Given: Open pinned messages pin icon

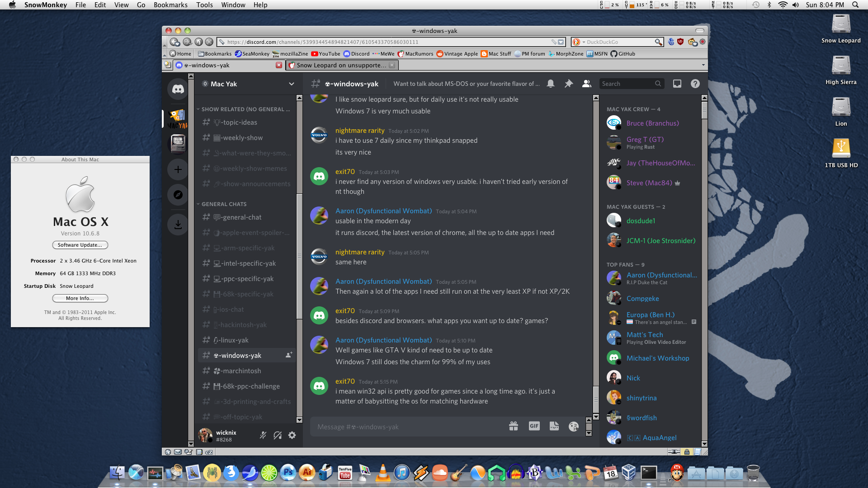Looking at the screenshot, I should [568, 84].
